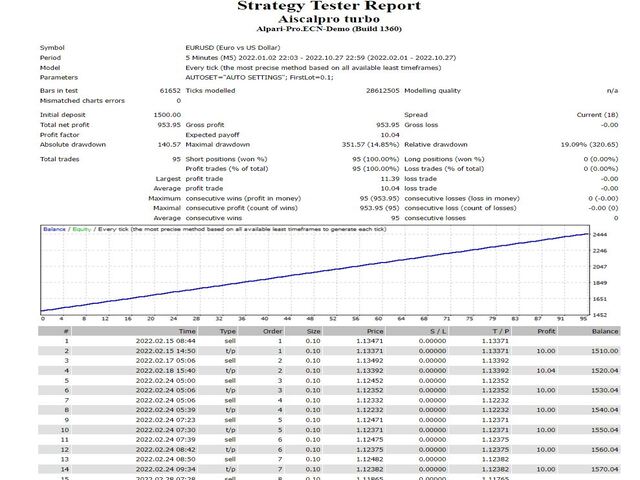Click the "Modelling quality" label
The height and width of the screenshot is (480, 640).
(x=432, y=91)
